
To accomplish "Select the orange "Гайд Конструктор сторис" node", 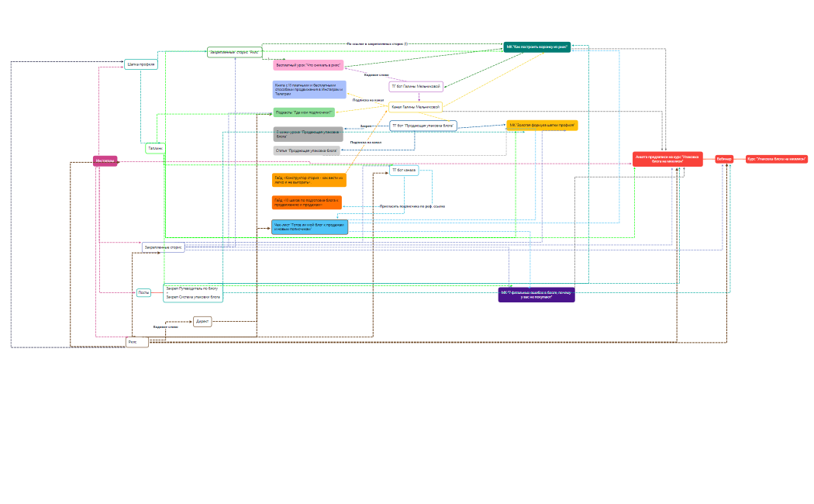I will pyautogui.click(x=309, y=180).
